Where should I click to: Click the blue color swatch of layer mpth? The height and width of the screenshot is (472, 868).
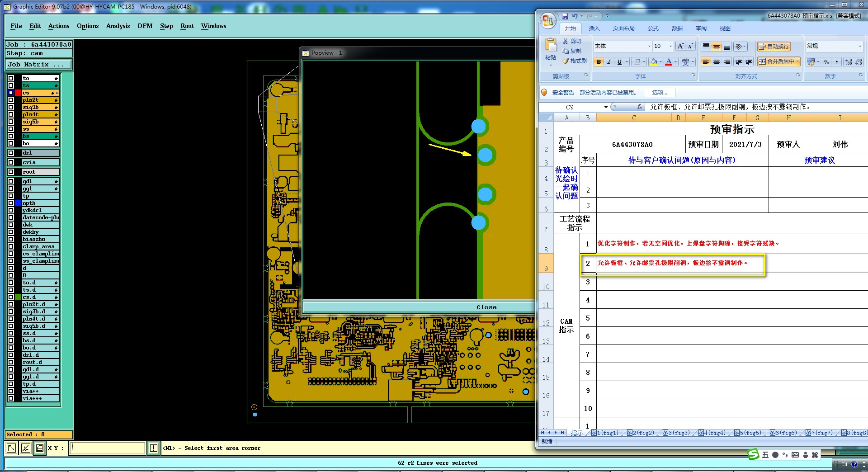[x=18, y=203]
